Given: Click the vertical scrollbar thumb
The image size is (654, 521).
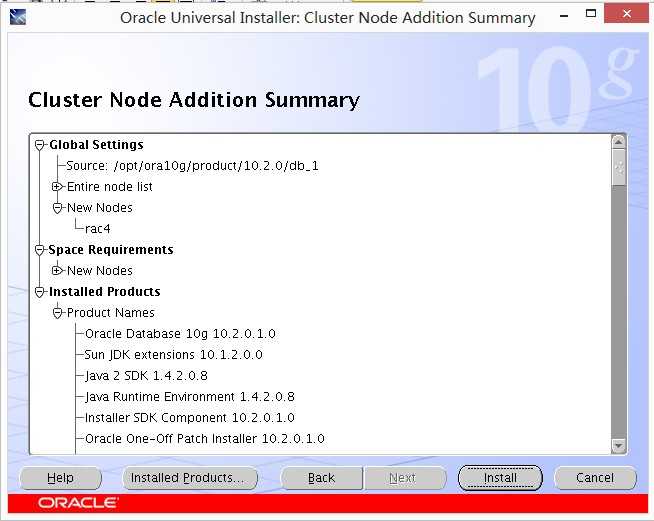Looking at the screenshot, I should click(619, 168).
